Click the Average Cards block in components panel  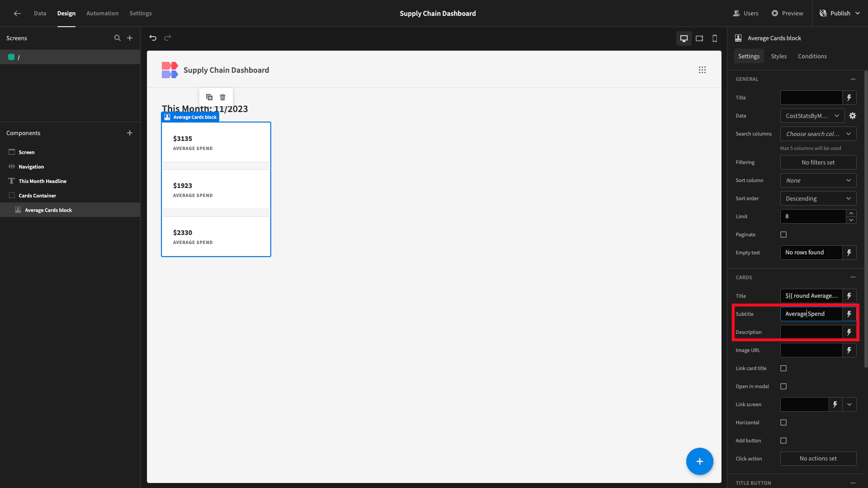coord(48,210)
